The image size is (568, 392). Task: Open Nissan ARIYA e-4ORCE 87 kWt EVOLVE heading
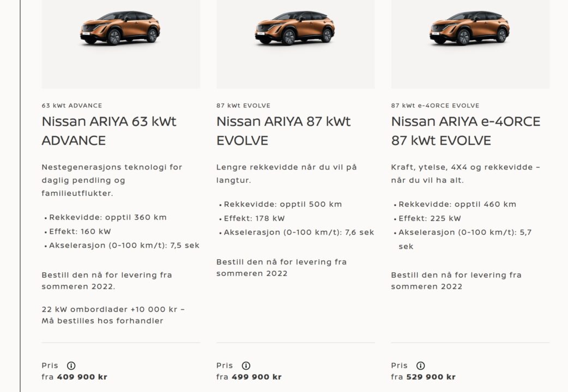(x=466, y=131)
